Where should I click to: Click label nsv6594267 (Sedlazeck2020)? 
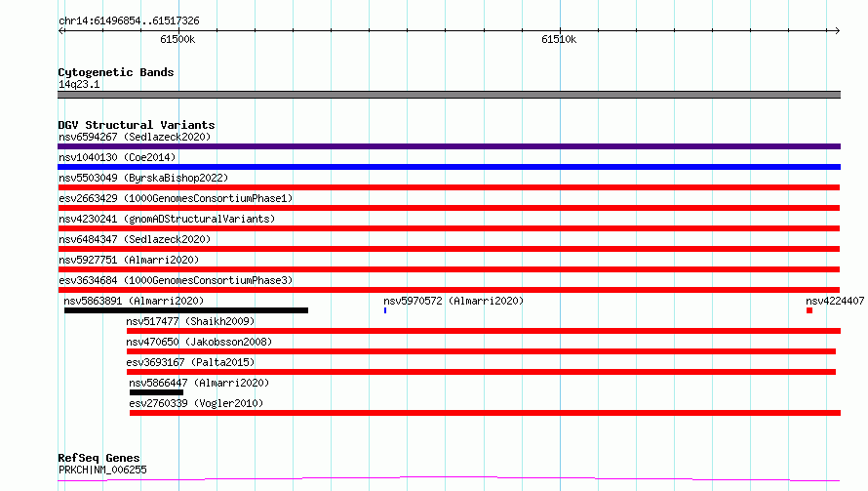(x=135, y=137)
